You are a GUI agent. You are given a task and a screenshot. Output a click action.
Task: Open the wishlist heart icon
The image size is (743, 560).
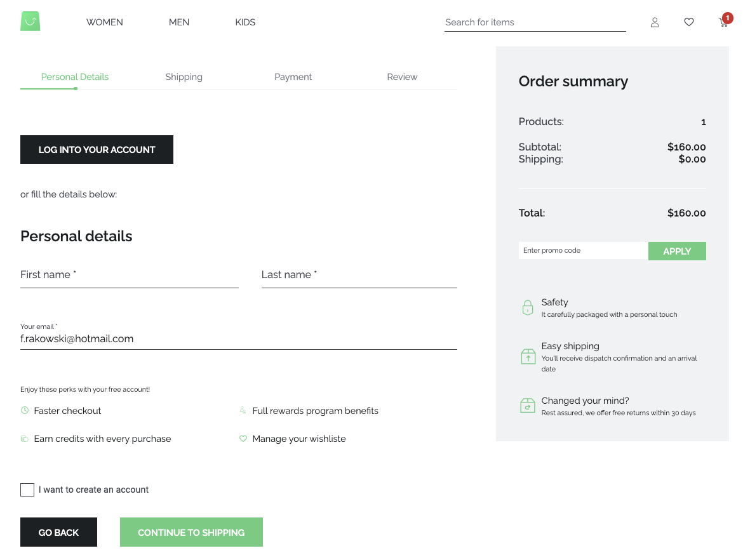pyautogui.click(x=689, y=22)
